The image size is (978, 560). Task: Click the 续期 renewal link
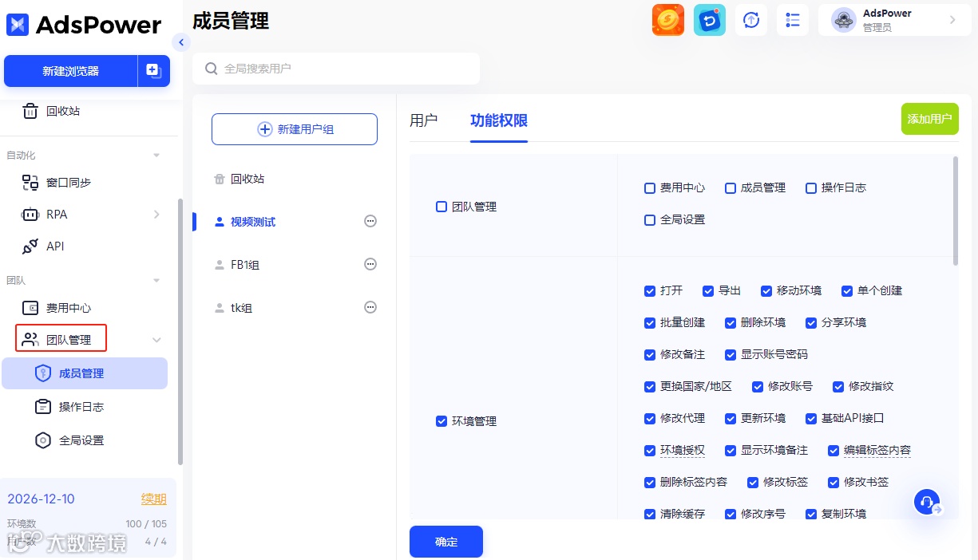click(x=154, y=499)
